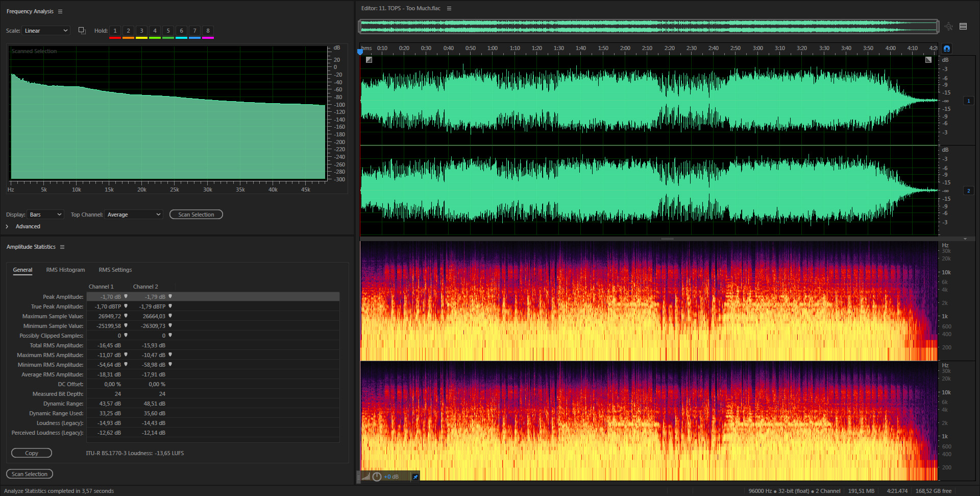Click Channel 2 Maximum Sample Value marker icon
980x496 pixels.
[x=170, y=316]
